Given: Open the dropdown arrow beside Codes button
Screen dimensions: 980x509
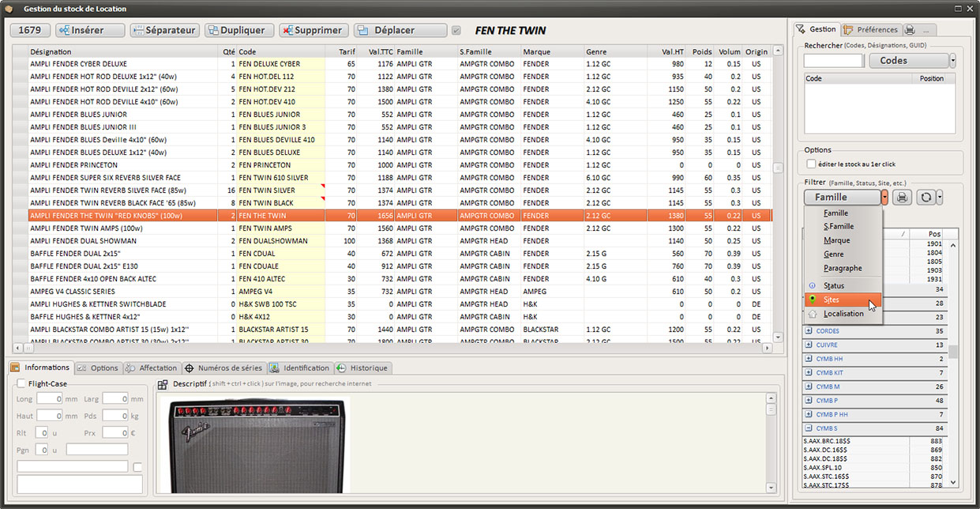Looking at the screenshot, I should tap(952, 60).
